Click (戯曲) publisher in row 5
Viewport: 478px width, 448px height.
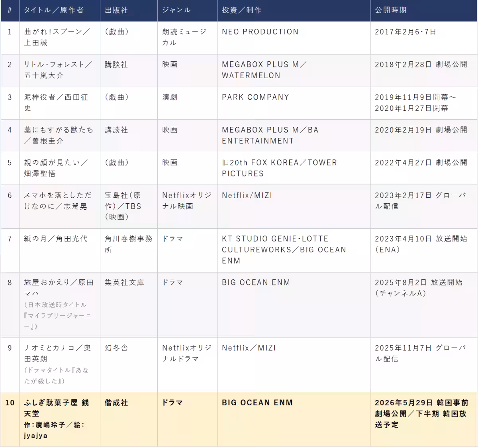click(117, 163)
